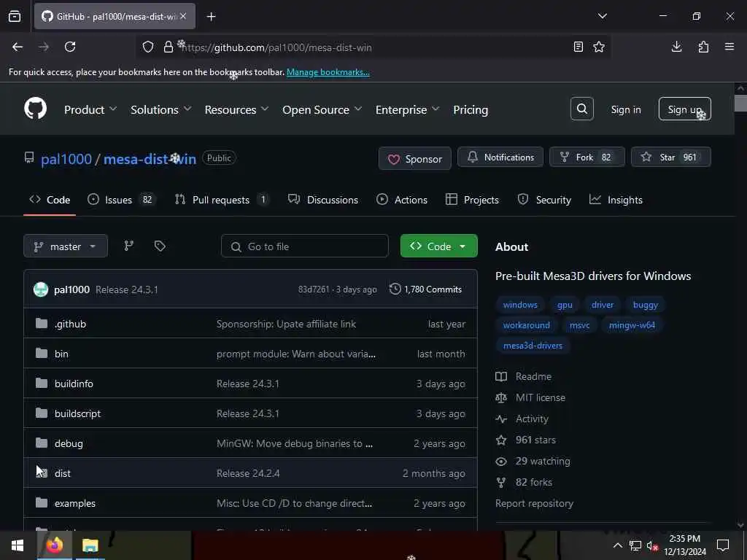Open the debug folder
Viewport: 747px width, 560px height.
(x=69, y=444)
